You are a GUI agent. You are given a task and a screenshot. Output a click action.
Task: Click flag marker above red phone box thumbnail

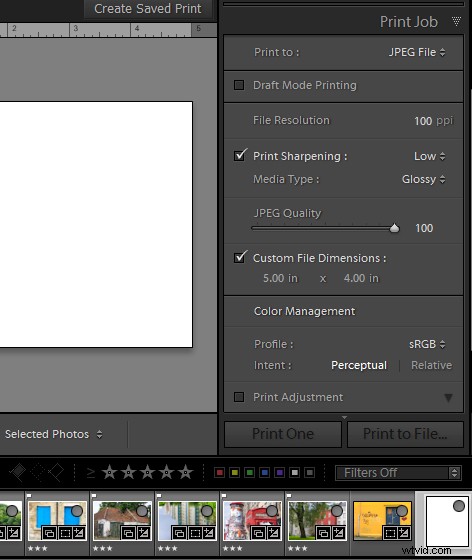click(224, 496)
